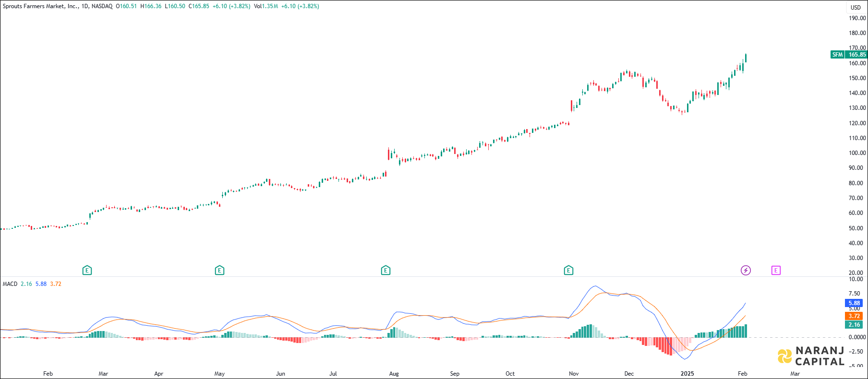The height and width of the screenshot is (379, 868).
Task: Click the 1D interval in chart title
Action: click(x=85, y=6)
